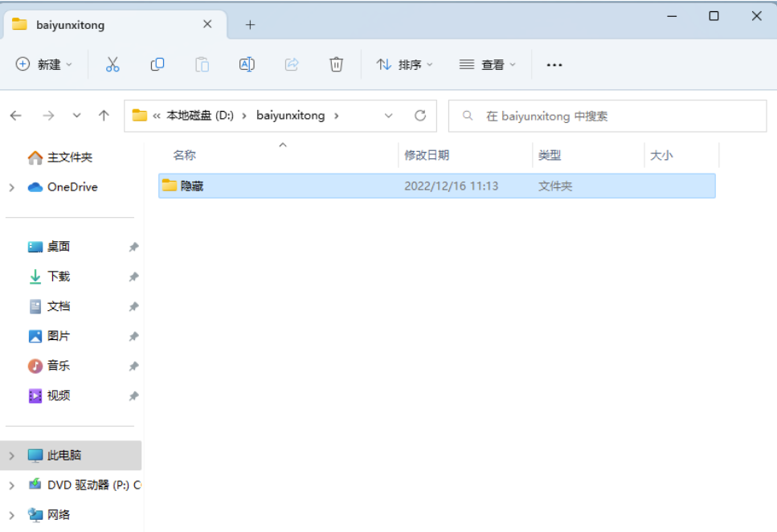Click the Paste clipboard icon
Screen dimensions: 777x532
point(202,64)
